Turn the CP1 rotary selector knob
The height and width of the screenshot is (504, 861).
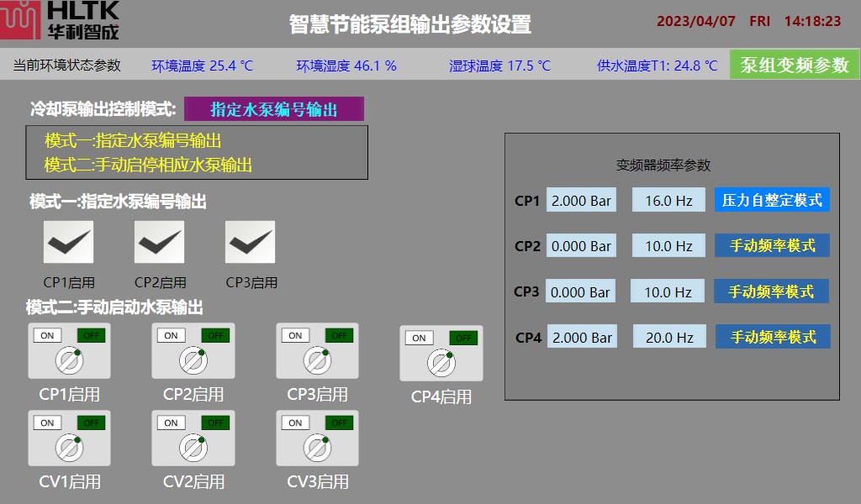(69, 361)
